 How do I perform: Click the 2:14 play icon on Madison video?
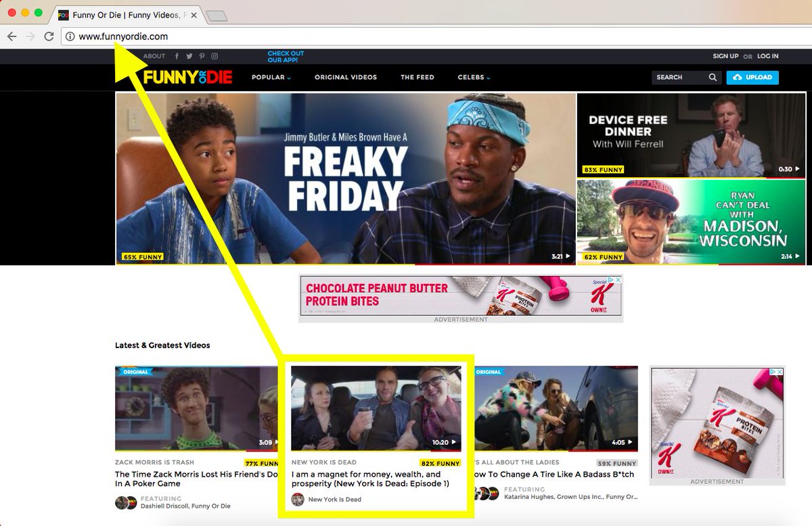(x=798, y=257)
